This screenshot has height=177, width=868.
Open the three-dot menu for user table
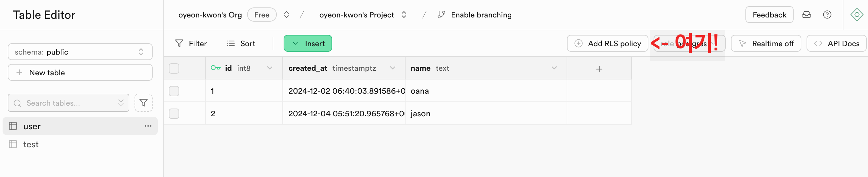tap(148, 126)
